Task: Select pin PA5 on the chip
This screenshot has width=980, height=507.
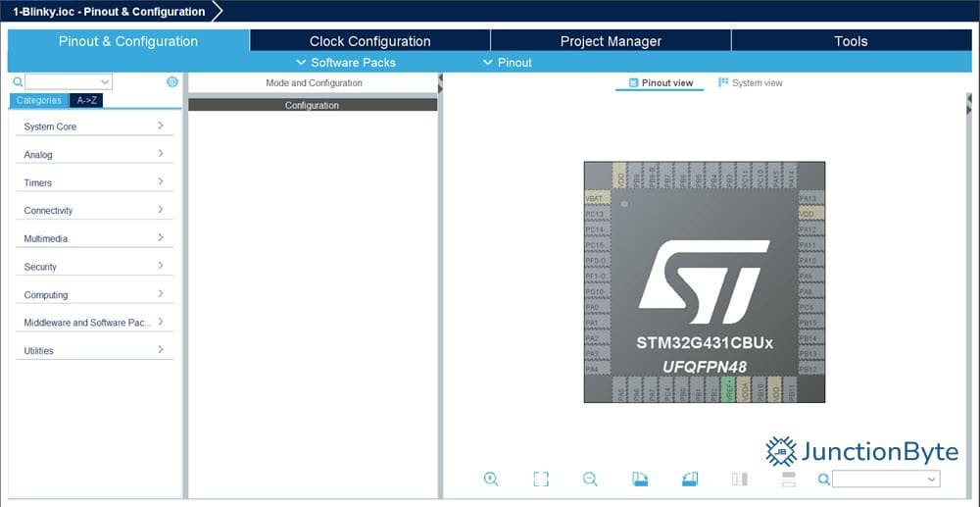Action: tap(620, 390)
